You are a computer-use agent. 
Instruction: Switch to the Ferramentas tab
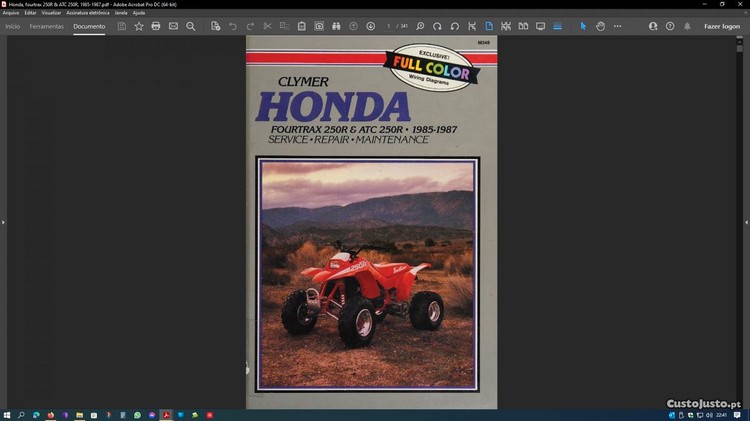(46, 26)
